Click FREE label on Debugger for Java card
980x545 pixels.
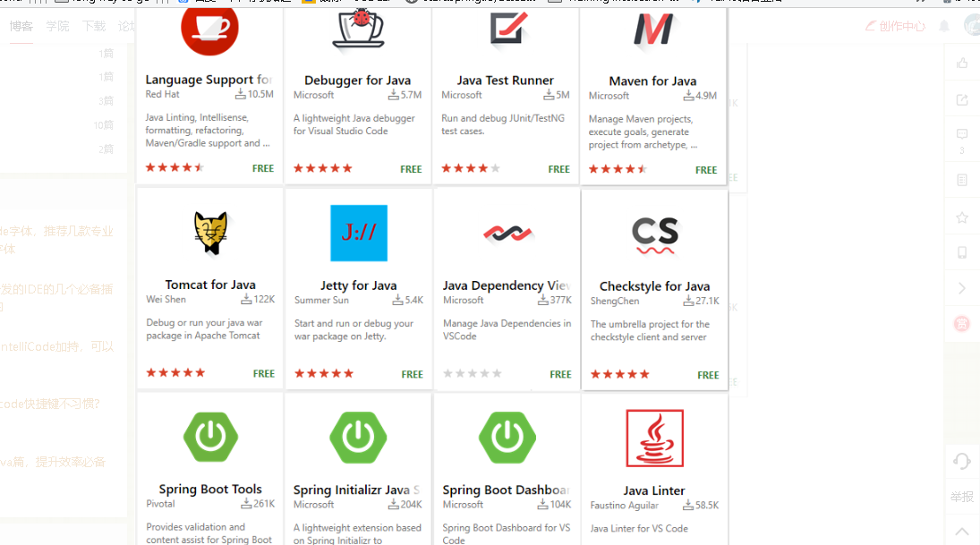tap(412, 169)
